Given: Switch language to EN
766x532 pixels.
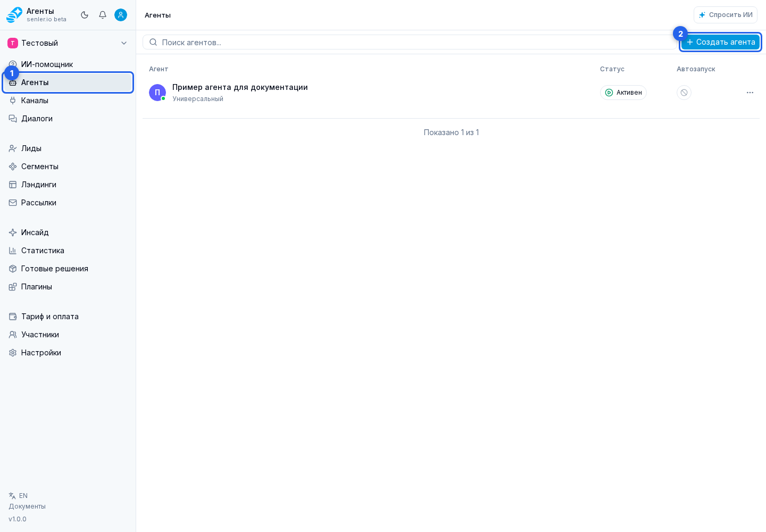Looking at the screenshot, I should (x=18, y=496).
